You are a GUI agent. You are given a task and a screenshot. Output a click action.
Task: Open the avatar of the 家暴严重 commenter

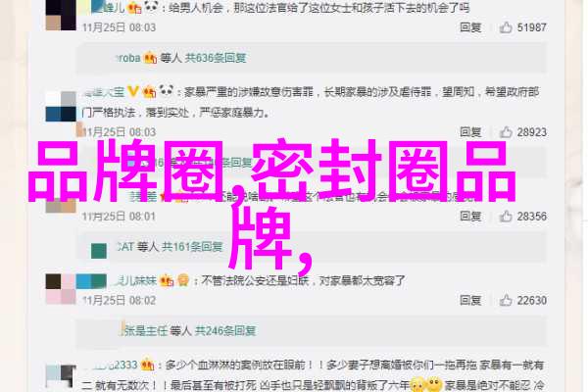pyautogui.click(x=61, y=106)
